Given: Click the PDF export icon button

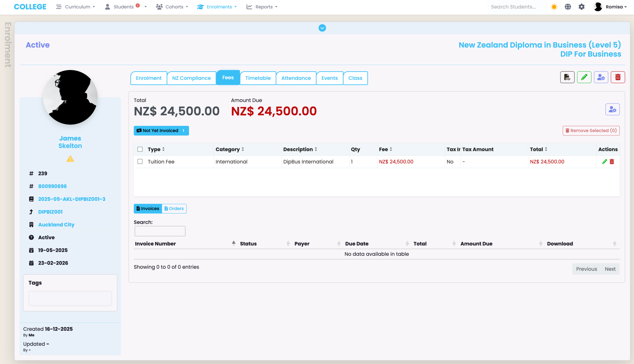Looking at the screenshot, I should tap(567, 77).
